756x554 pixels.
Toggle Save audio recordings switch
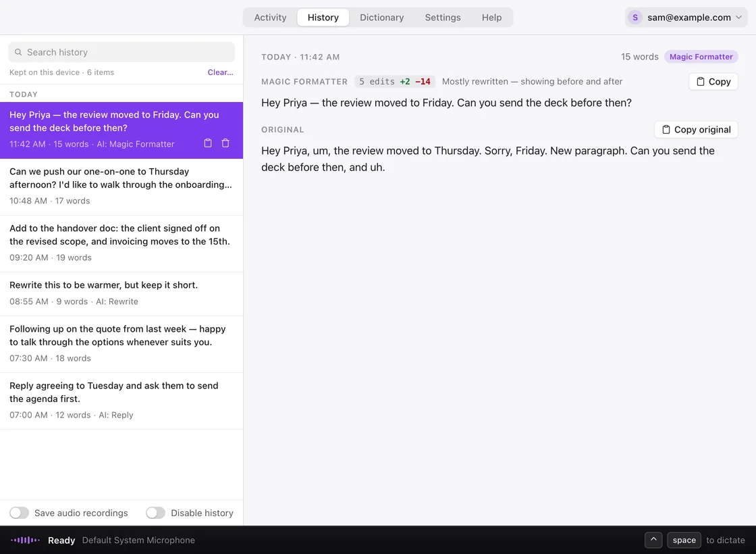20,513
